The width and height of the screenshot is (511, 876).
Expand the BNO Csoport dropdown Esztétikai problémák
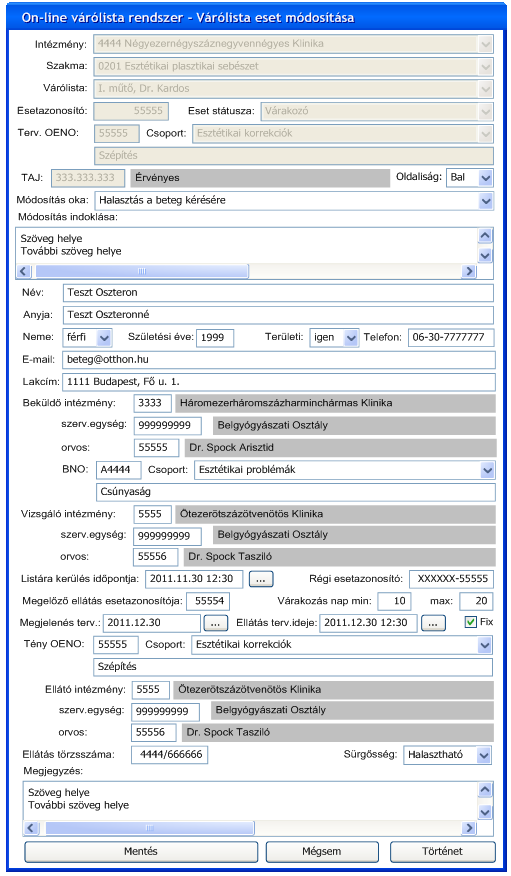pos(345,470)
